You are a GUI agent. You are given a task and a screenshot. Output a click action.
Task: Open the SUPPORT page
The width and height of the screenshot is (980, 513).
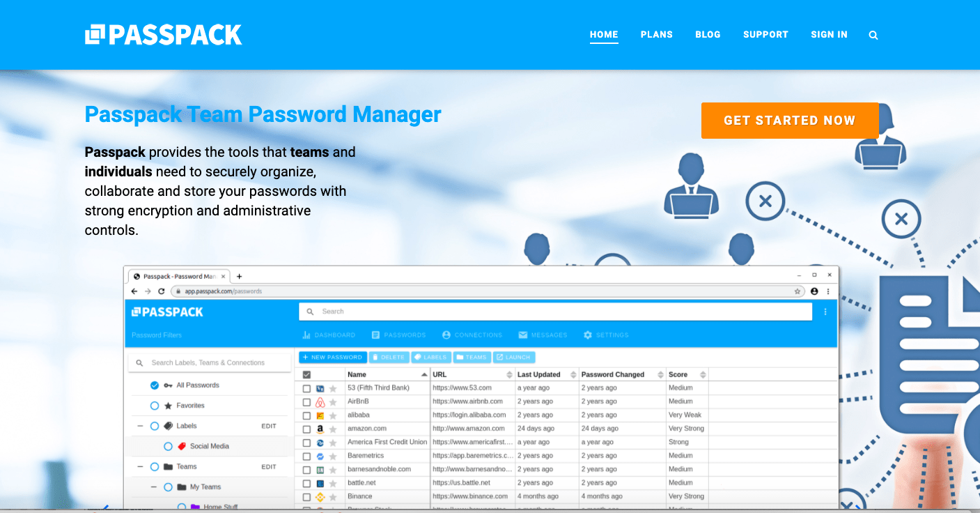coord(765,34)
